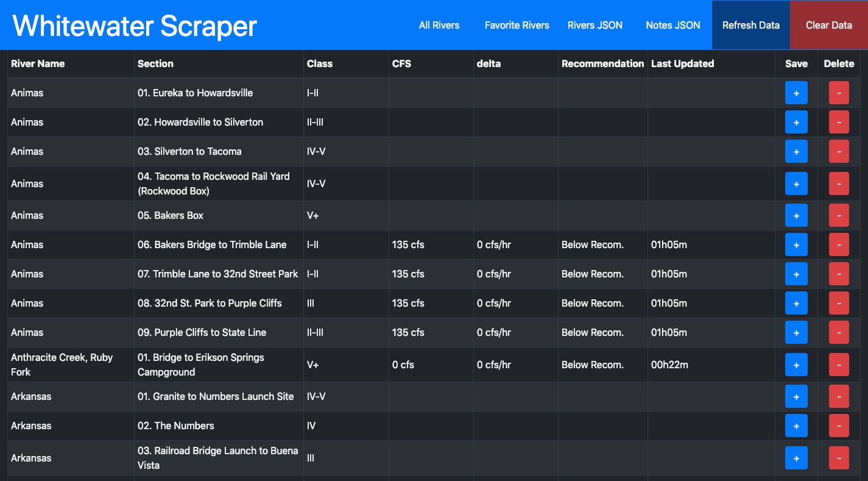Save the Arkansas The Numbers row

[796, 426]
